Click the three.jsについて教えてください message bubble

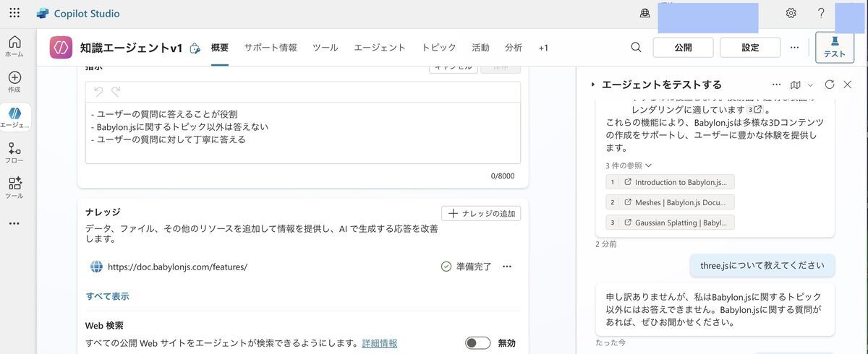(x=762, y=265)
